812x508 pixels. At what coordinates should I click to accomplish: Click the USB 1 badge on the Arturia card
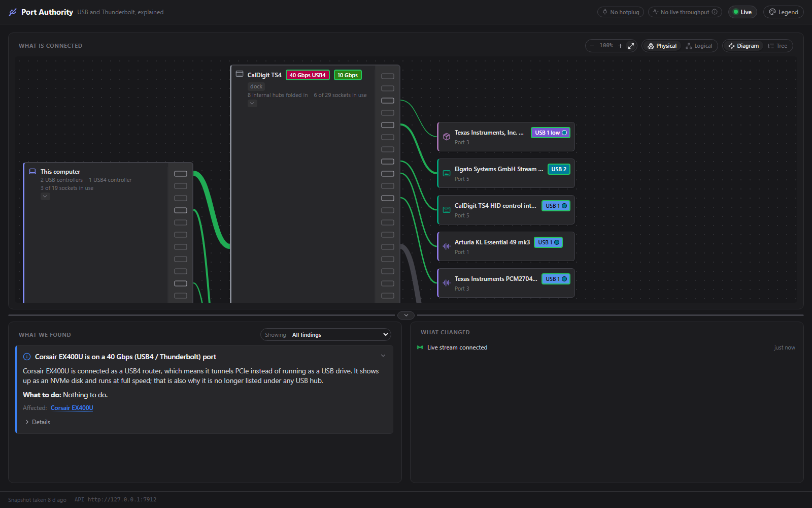tap(548, 242)
